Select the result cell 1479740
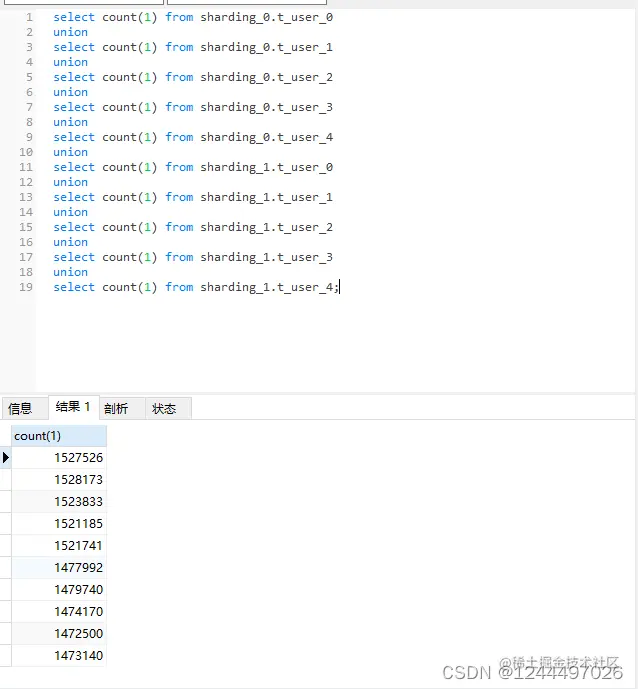The height and width of the screenshot is (689, 638). [59, 589]
